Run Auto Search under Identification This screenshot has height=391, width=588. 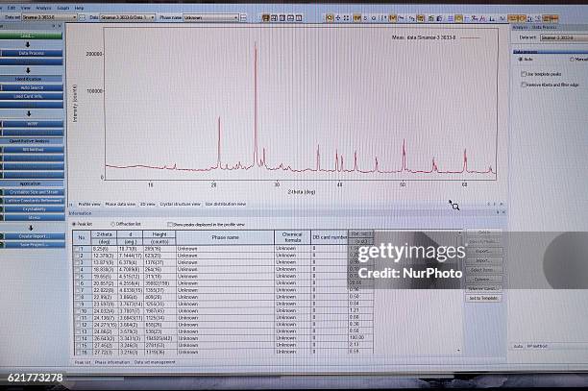tap(32, 87)
